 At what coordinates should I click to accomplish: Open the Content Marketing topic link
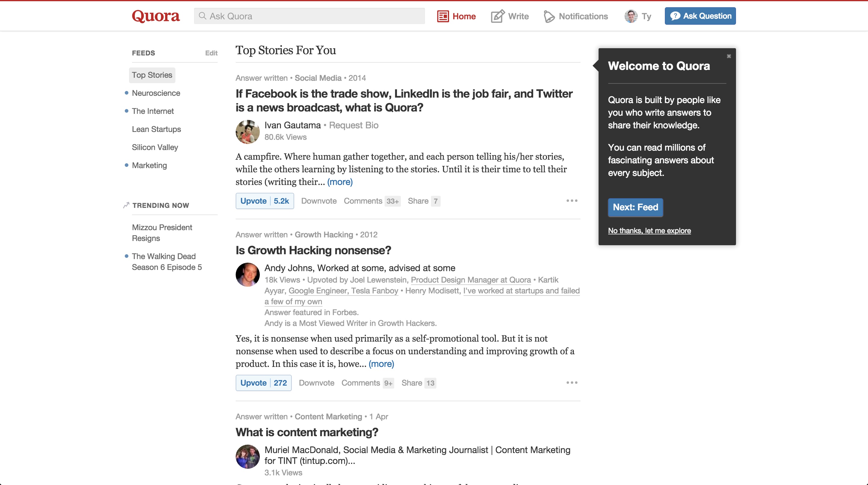(x=328, y=417)
